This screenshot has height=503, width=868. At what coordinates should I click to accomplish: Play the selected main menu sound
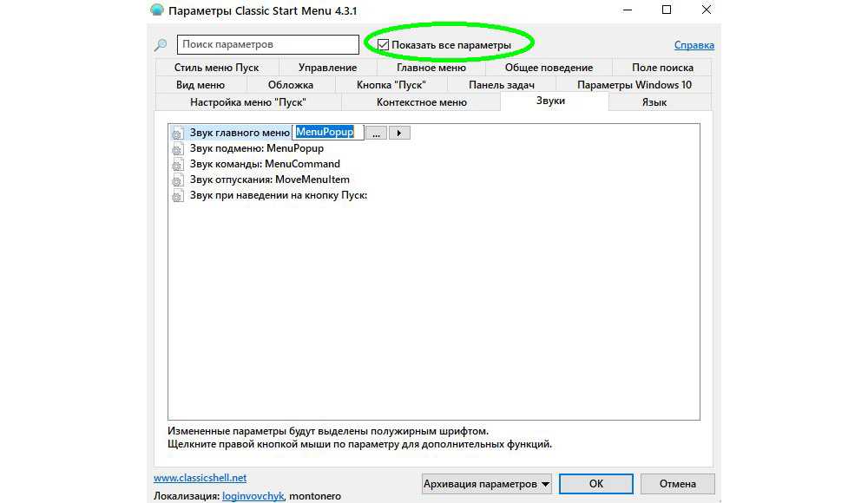pos(398,133)
